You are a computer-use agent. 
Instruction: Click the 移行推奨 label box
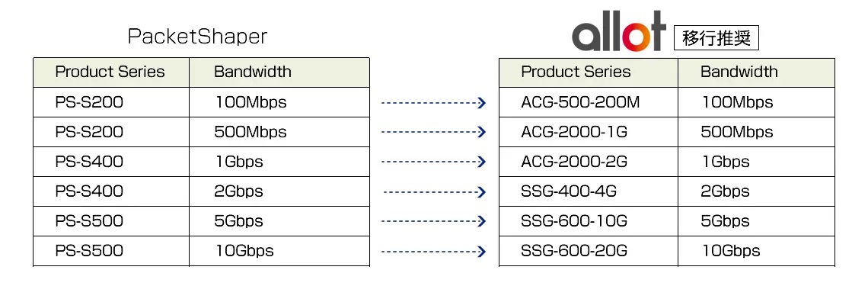click(716, 39)
